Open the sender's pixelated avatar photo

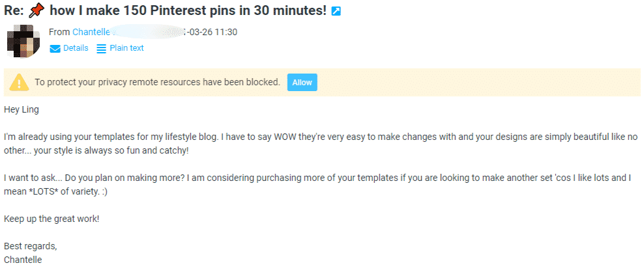pos(23,41)
